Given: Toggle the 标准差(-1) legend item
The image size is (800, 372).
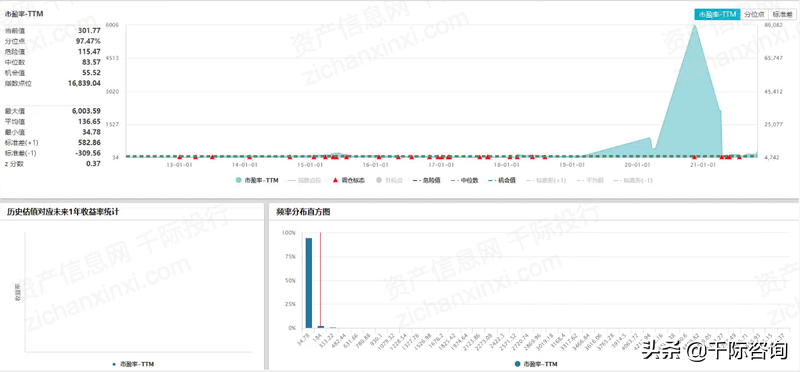Looking at the screenshot, I should (x=633, y=181).
